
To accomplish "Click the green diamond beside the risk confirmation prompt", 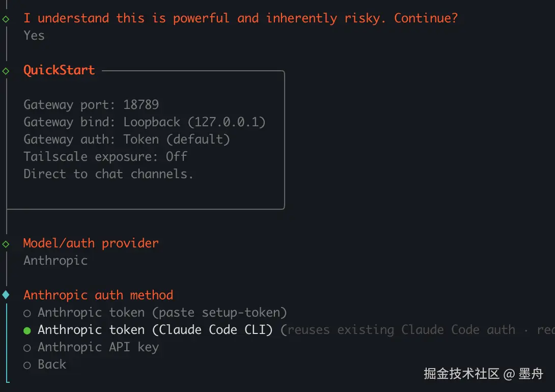I will (6, 19).
